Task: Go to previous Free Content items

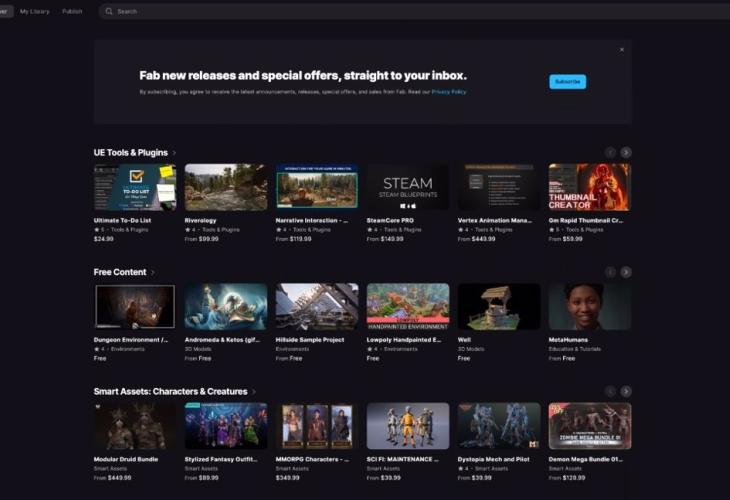Action: 610,272
